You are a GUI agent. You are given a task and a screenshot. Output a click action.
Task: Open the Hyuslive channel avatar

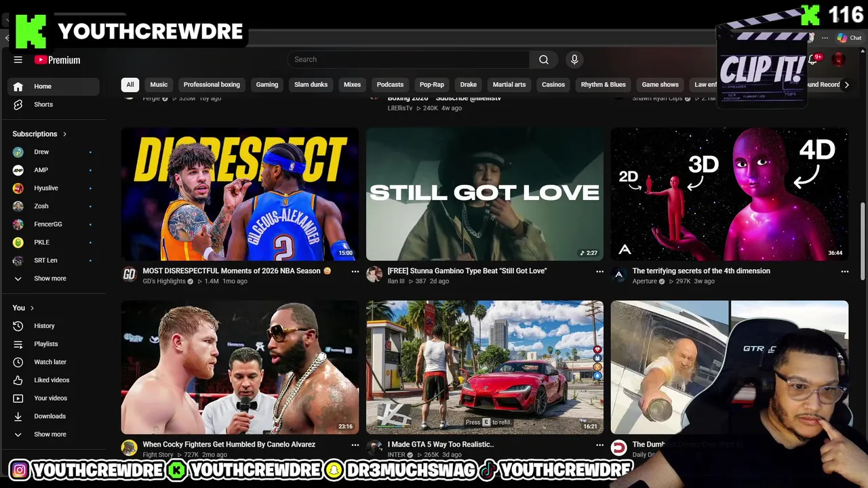pyautogui.click(x=18, y=188)
